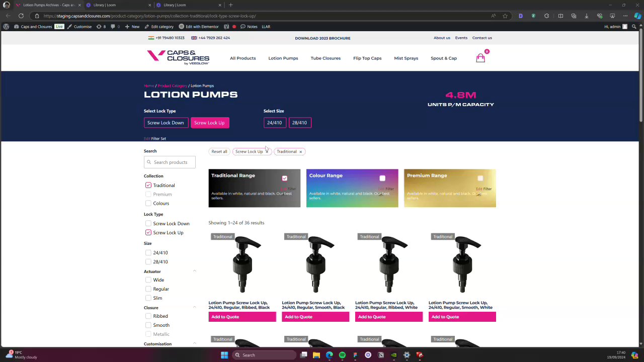This screenshot has height=362, width=644.
Task: Remove the Traditional filter chip
Action: coord(300,151)
